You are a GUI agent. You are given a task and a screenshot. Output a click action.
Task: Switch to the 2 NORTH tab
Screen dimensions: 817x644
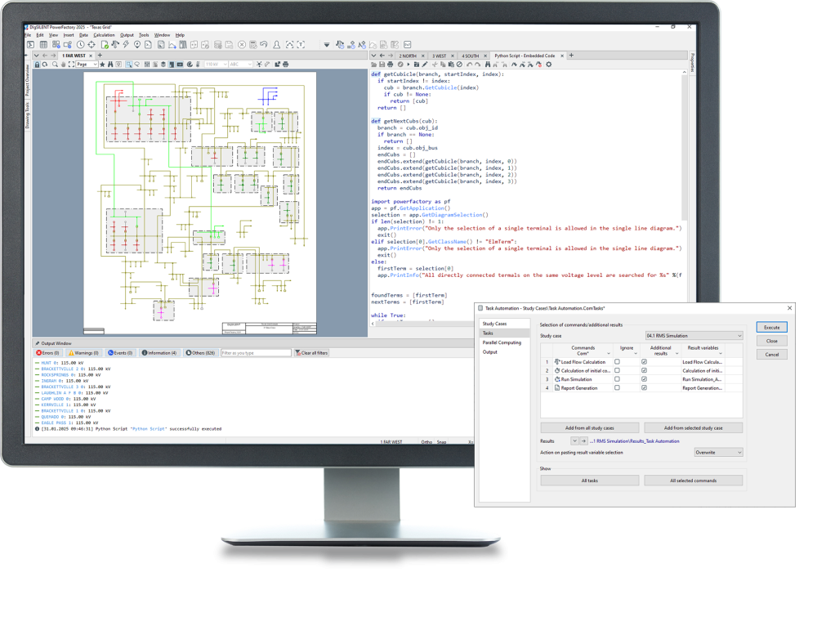click(x=408, y=56)
